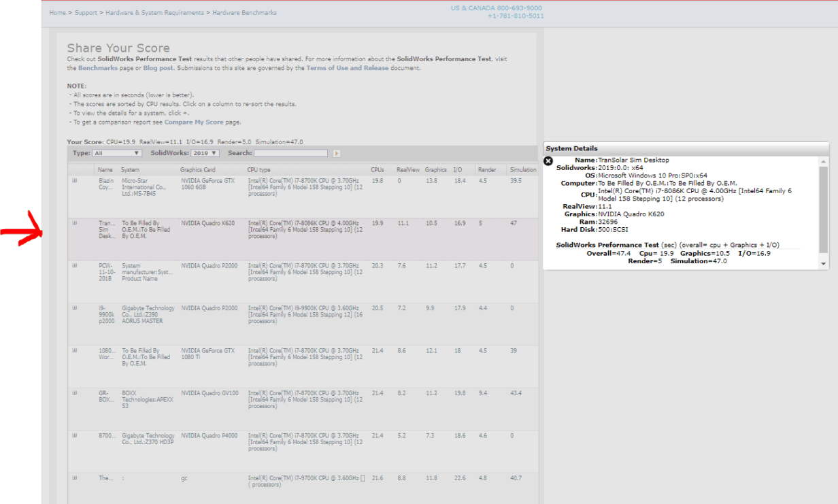Expand details for the row with gc graphics
This screenshot has width=838, height=504.
75,478
